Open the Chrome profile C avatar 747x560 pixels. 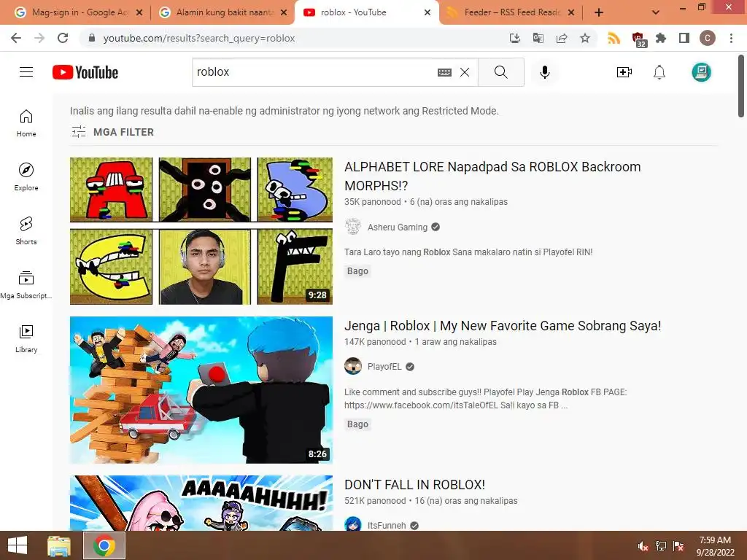(x=708, y=38)
